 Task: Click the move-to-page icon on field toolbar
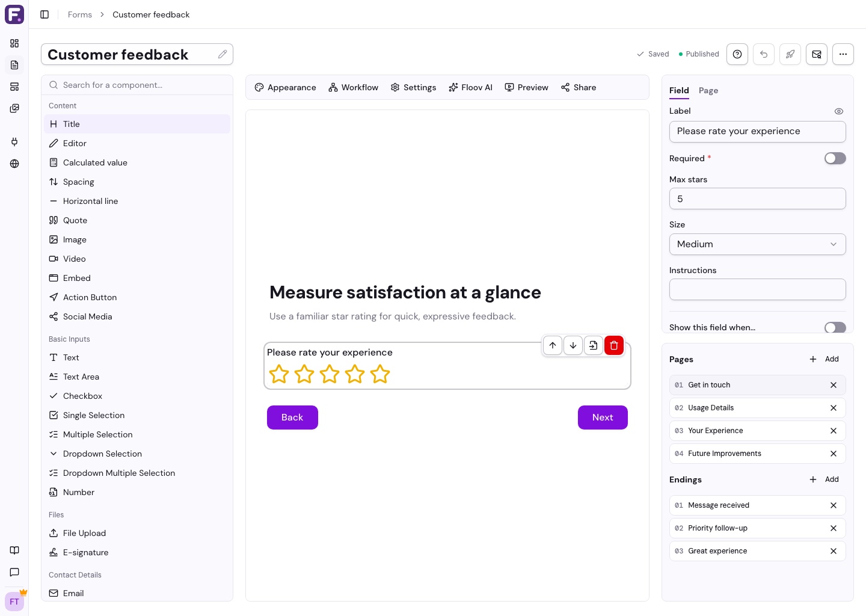[594, 345]
